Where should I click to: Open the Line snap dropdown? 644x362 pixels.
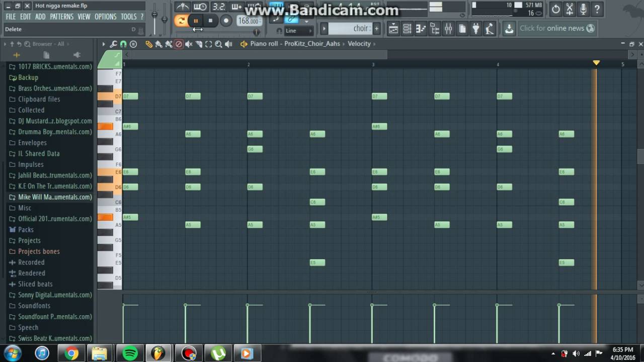(298, 31)
